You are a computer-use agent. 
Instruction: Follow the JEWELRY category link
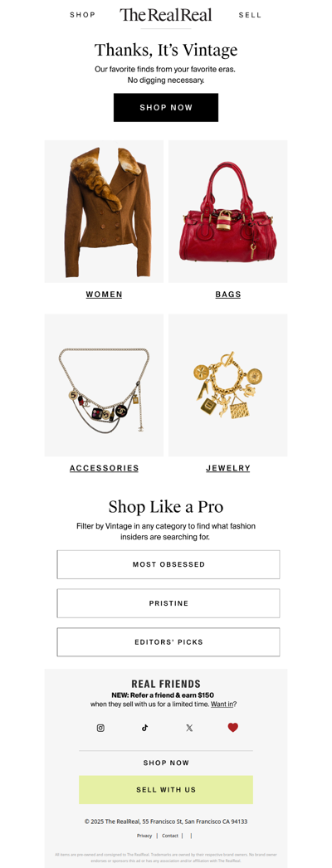pos(228,468)
